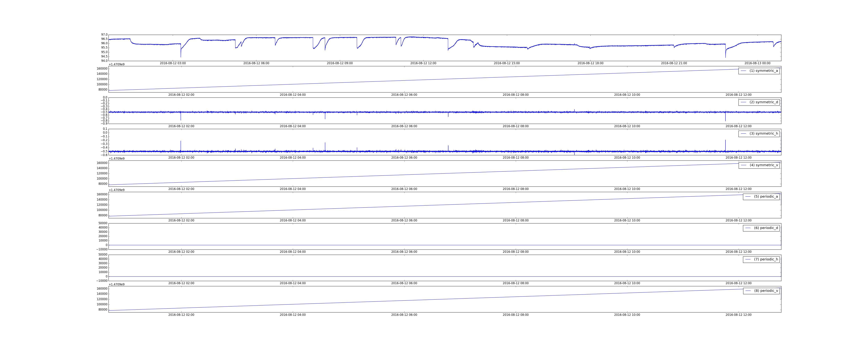Image resolution: width=868 pixels, height=347 pixels.
Task: Select the (7) periodic_h legend entry
Action: coord(761,259)
